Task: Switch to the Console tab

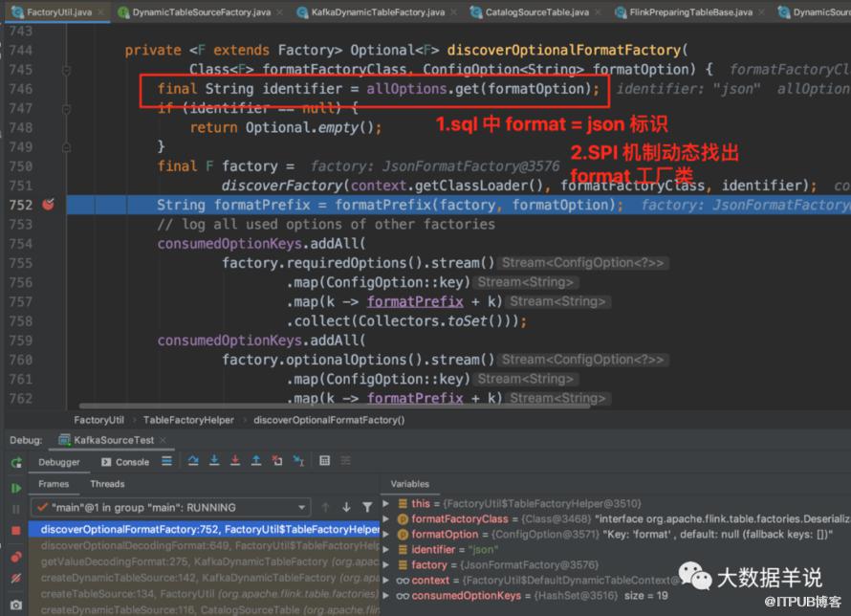Action: 125,462
